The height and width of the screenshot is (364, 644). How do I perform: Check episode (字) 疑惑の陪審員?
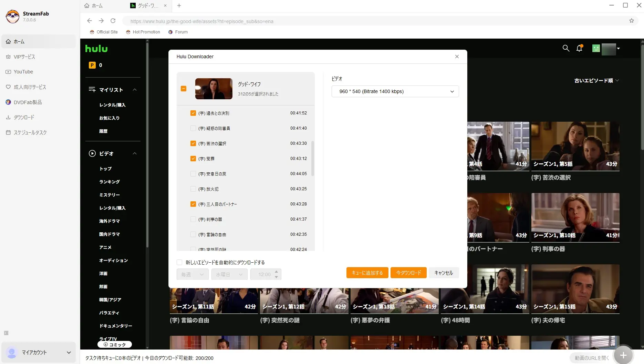193,128
